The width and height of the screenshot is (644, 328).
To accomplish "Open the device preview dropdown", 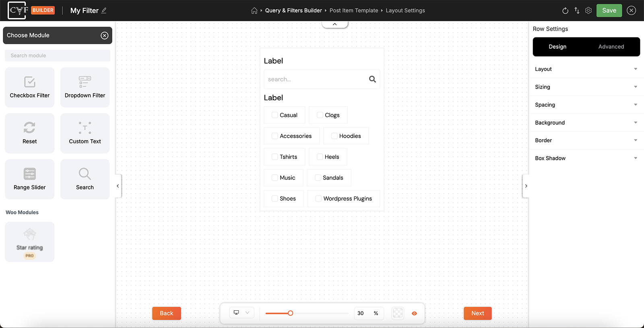I will tap(242, 313).
